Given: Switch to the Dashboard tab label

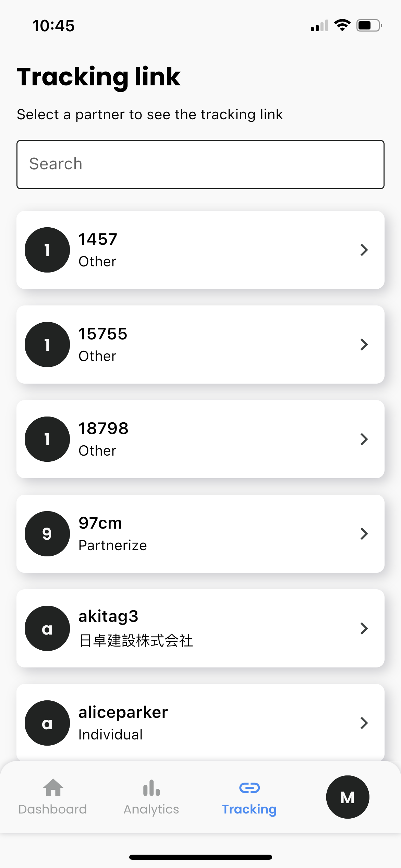Looking at the screenshot, I should coord(53,809).
